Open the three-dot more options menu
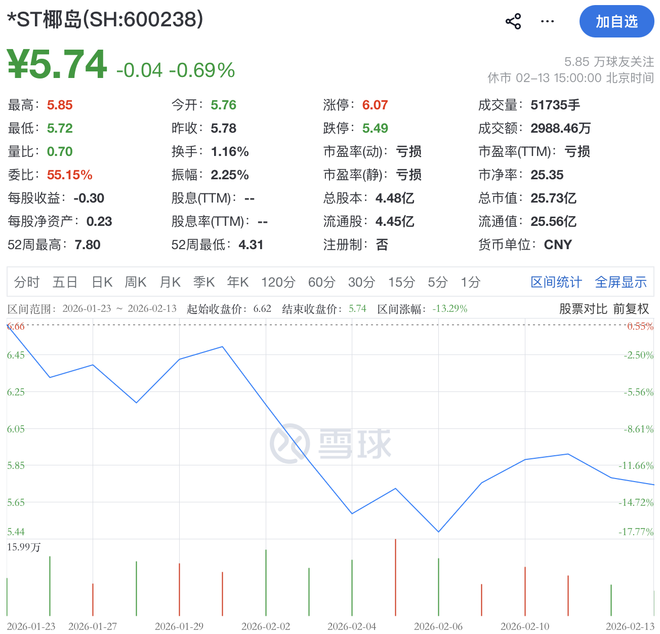The width and height of the screenshot is (660, 634). pyautogui.click(x=547, y=21)
